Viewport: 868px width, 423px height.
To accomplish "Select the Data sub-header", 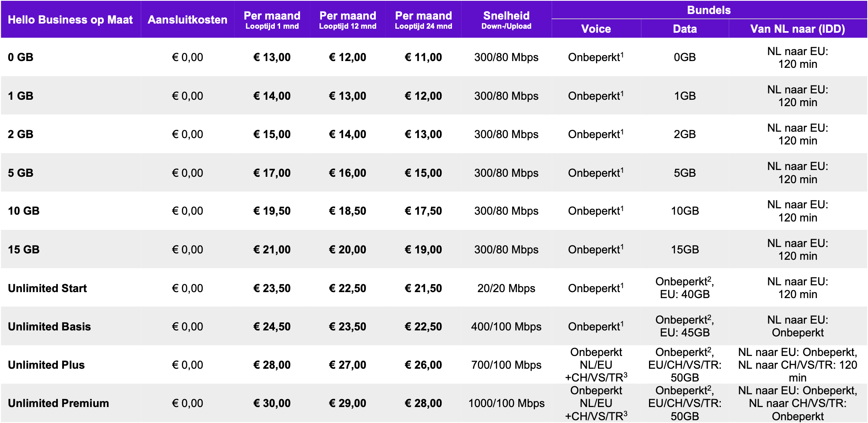I will tap(685, 29).
